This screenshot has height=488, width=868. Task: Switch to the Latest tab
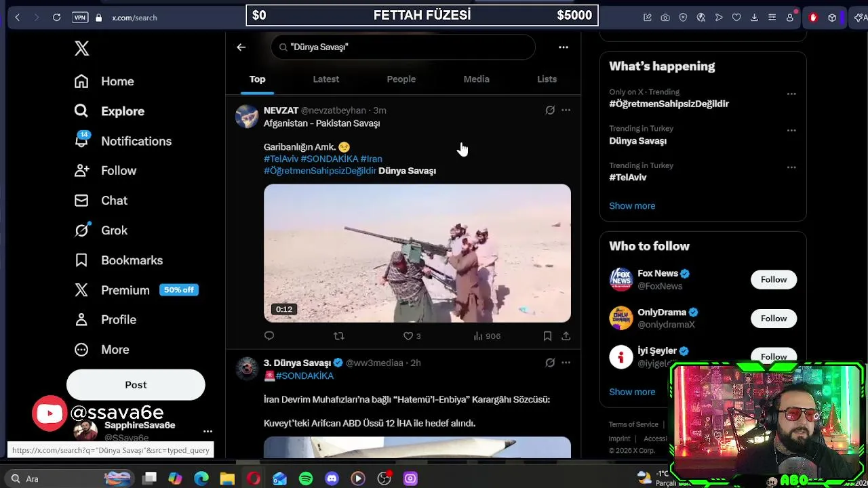[x=325, y=79]
